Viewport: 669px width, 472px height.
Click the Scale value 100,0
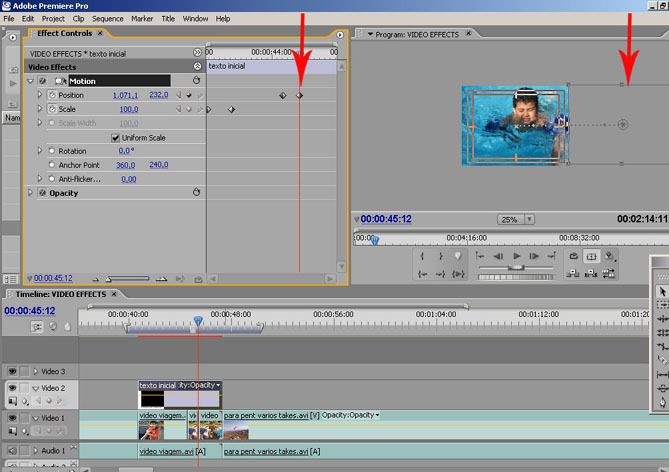129,109
